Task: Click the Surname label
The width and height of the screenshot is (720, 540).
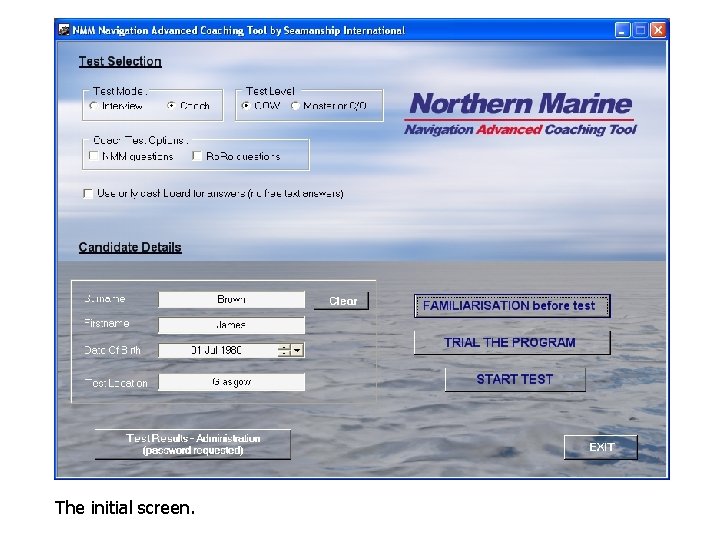Action: pos(105,299)
